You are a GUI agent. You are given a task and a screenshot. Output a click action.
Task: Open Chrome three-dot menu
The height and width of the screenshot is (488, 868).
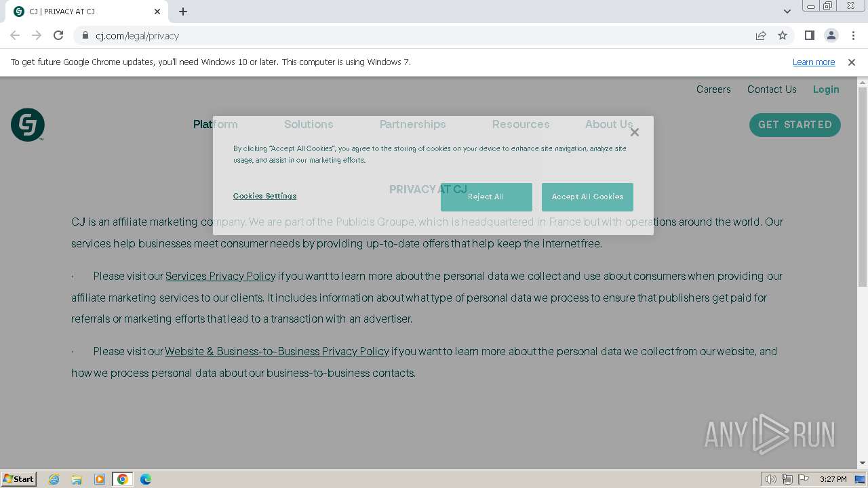853,35
